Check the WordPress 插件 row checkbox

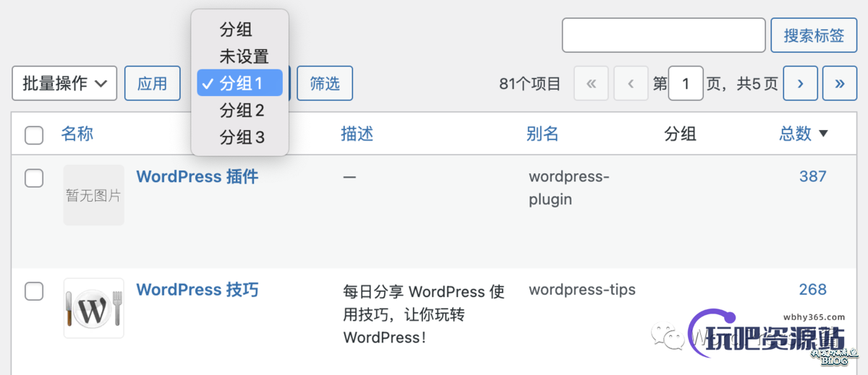[x=34, y=178]
